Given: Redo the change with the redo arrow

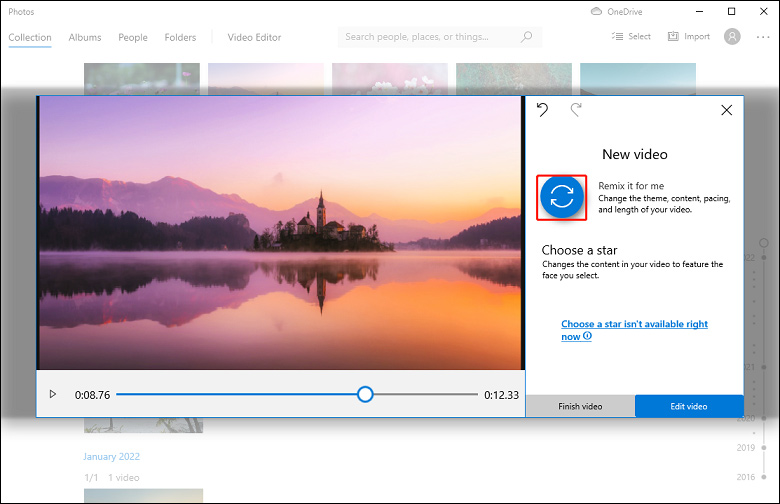Looking at the screenshot, I should point(576,109).
